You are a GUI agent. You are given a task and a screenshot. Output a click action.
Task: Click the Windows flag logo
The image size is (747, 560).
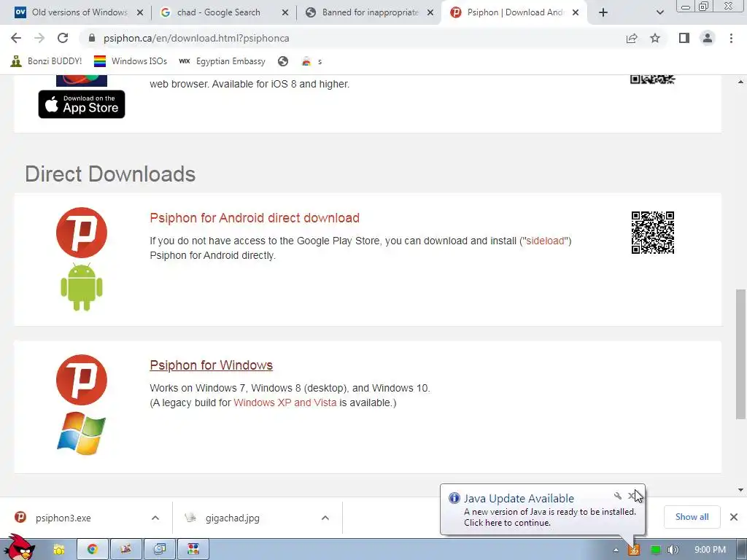[82, 433]
